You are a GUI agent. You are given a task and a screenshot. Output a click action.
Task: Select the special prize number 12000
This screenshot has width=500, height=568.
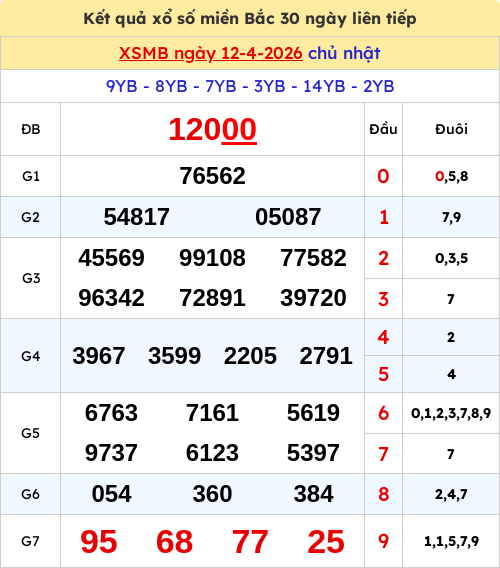(x=213, y=129)
